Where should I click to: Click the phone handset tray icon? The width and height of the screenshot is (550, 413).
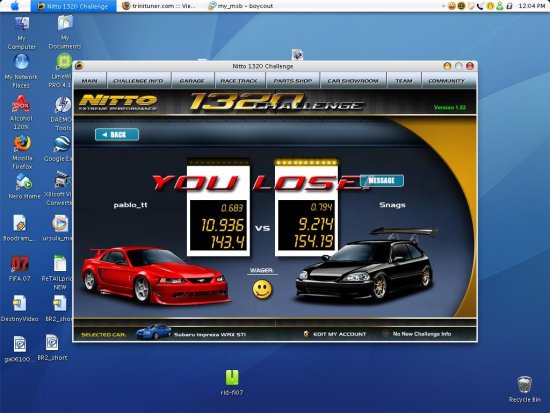[480, 6]
